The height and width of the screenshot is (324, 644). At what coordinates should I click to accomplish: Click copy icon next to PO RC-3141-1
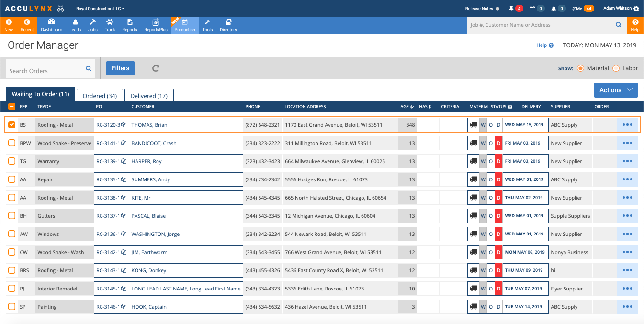point(124,143)
